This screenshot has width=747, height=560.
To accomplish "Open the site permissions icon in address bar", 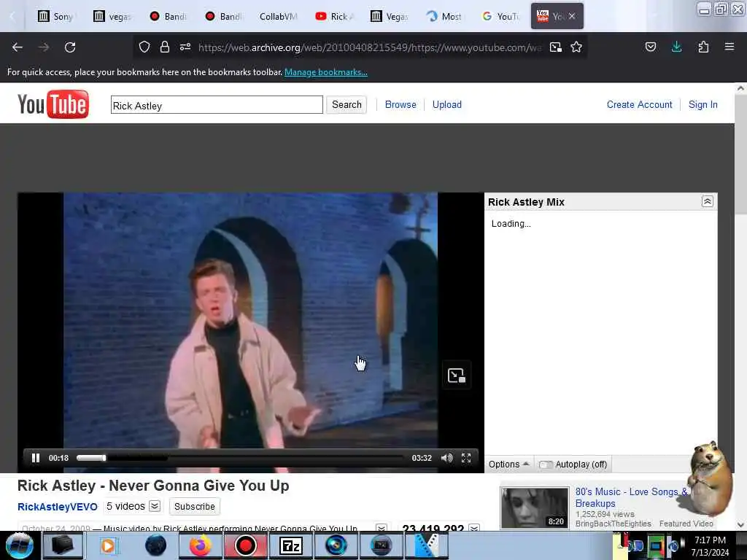I will point(185,47).
